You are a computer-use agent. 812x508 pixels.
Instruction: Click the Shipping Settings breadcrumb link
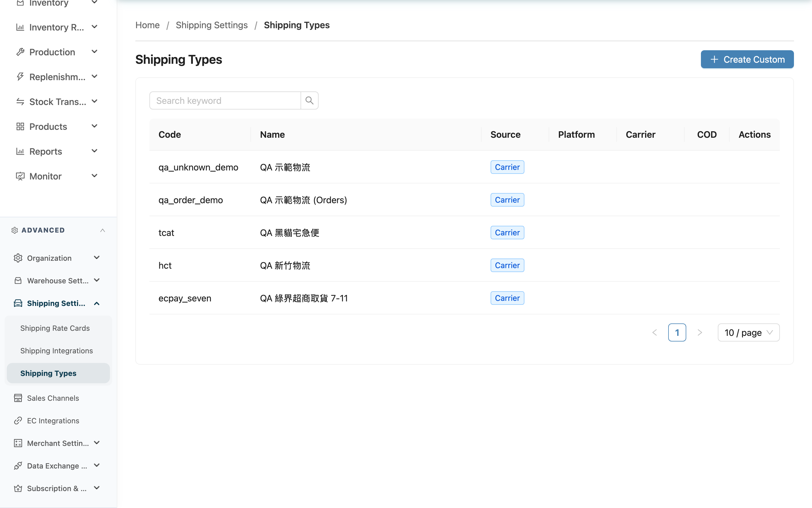[x=212, y=25]
